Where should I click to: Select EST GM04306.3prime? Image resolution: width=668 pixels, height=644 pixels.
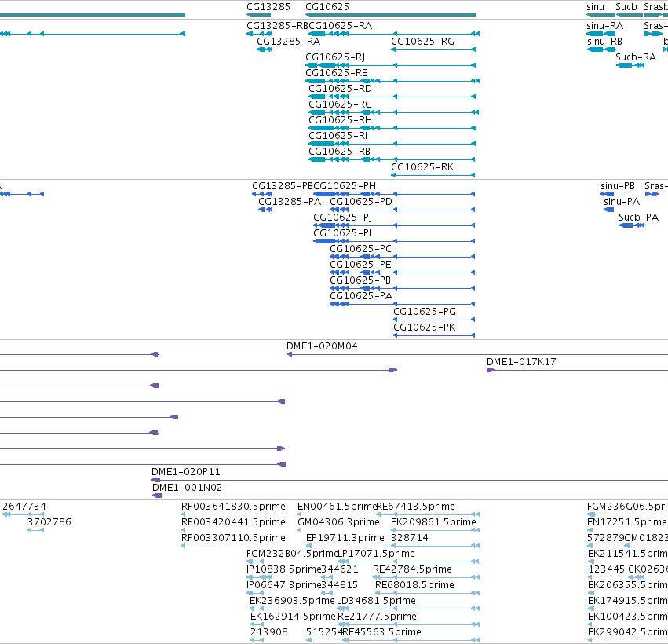pos(338,522)
